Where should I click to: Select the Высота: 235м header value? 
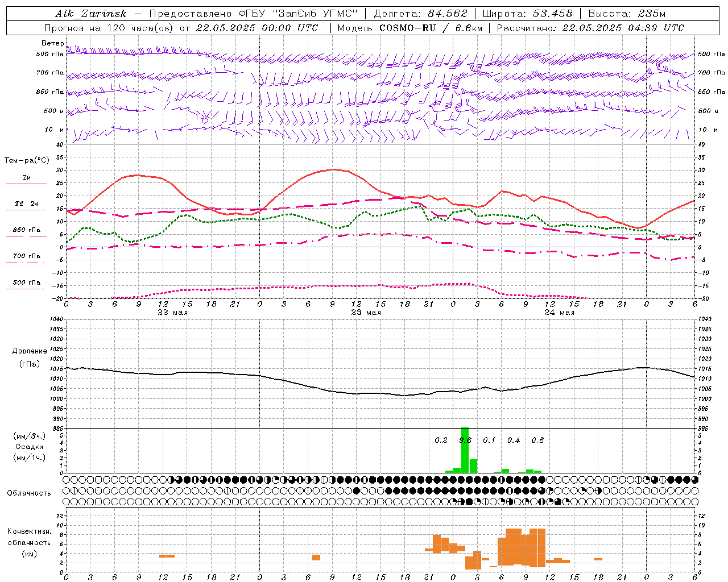point(627,14)
